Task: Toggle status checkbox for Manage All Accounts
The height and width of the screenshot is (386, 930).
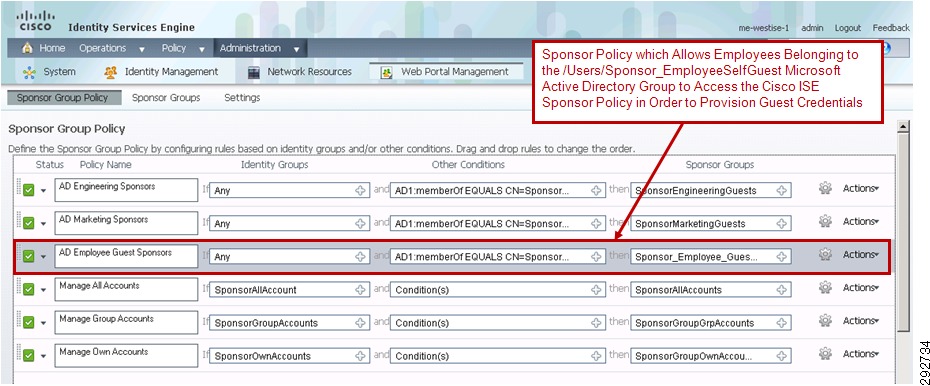Action: pyautogui.click(x=28, y=290)
